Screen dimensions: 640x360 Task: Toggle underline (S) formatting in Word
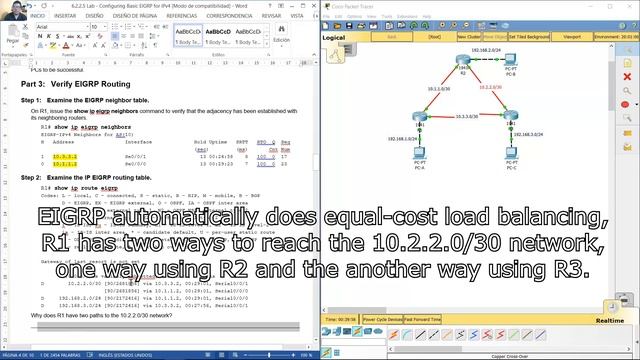coord(57,36)
